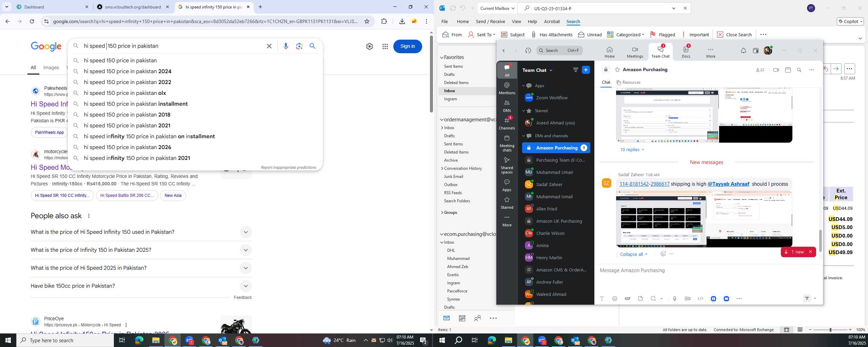Start a new chat with the blue plus button

click(x=586, y=70)
